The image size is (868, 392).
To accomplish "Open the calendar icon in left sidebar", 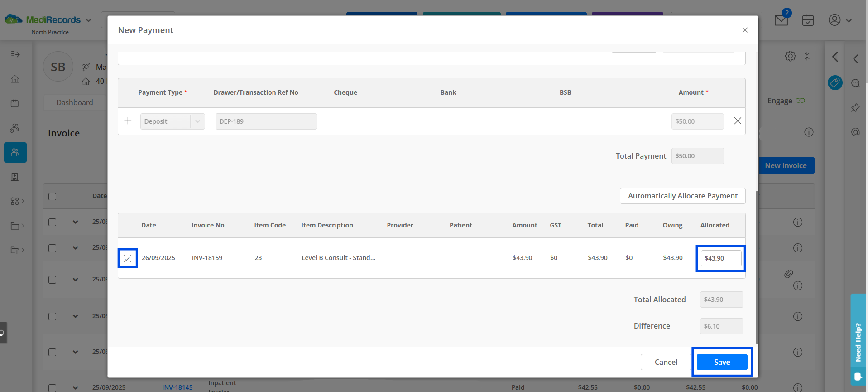I will 15,103.
